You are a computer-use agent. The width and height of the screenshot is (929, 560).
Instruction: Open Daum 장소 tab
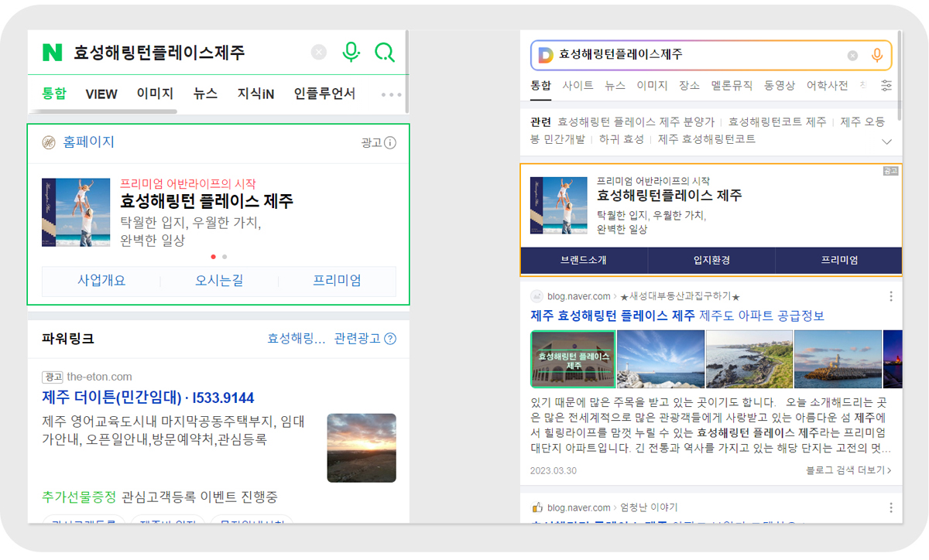coord(689,85)
